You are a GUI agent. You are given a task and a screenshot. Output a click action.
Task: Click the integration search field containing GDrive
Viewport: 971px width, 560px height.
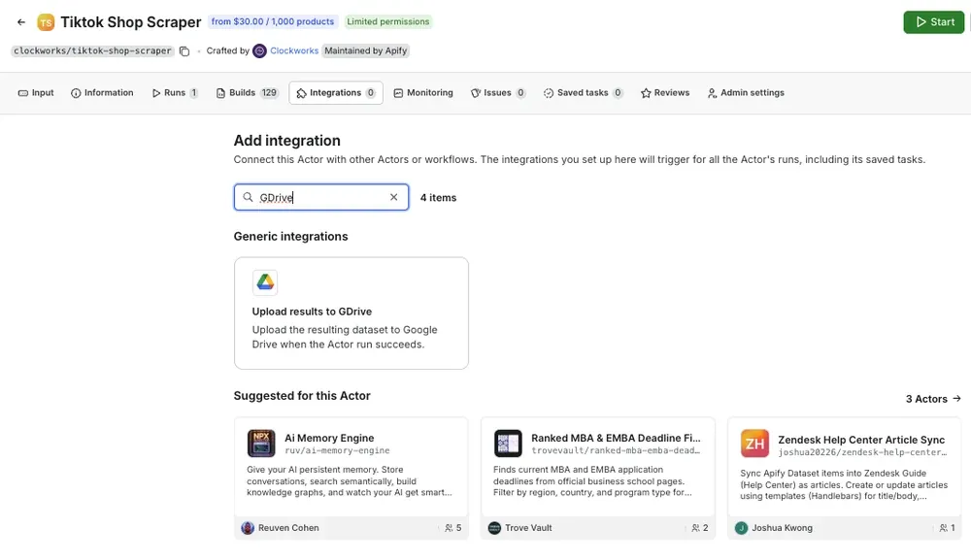tap(321, 197)
